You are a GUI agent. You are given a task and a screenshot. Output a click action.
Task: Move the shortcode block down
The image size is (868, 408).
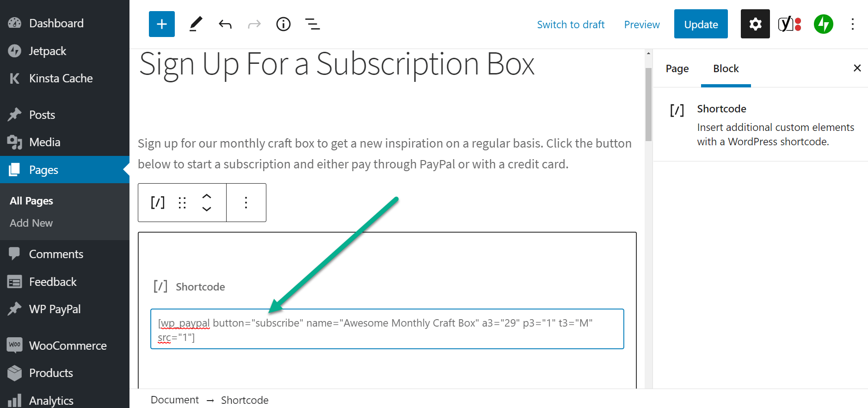(x=207, y=209)
